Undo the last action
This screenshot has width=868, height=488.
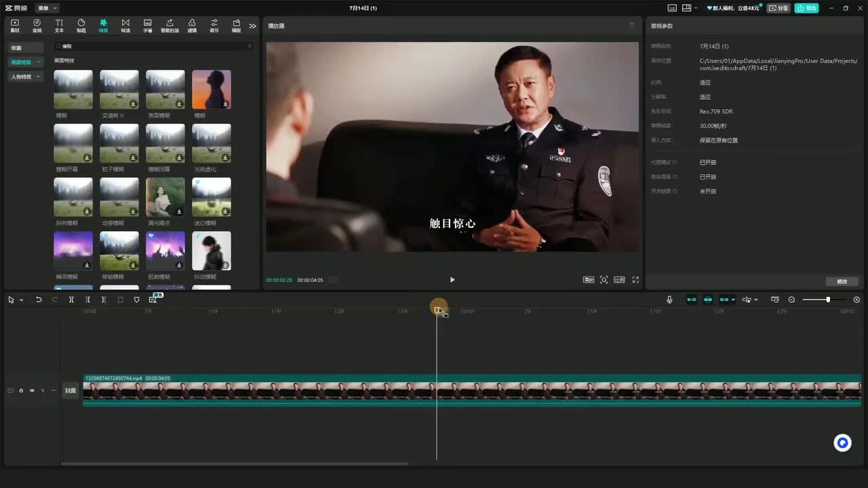(39, 300)
